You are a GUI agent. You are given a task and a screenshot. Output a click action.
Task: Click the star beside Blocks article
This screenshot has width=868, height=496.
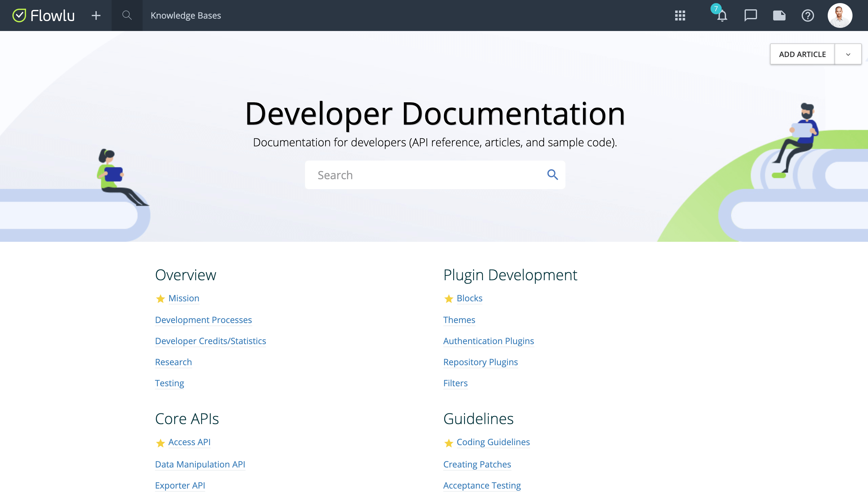tap(449, 299)
